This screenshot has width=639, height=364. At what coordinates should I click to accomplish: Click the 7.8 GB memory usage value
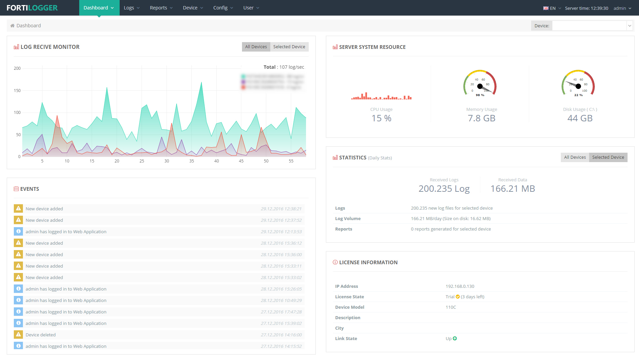tap(481, 118)
